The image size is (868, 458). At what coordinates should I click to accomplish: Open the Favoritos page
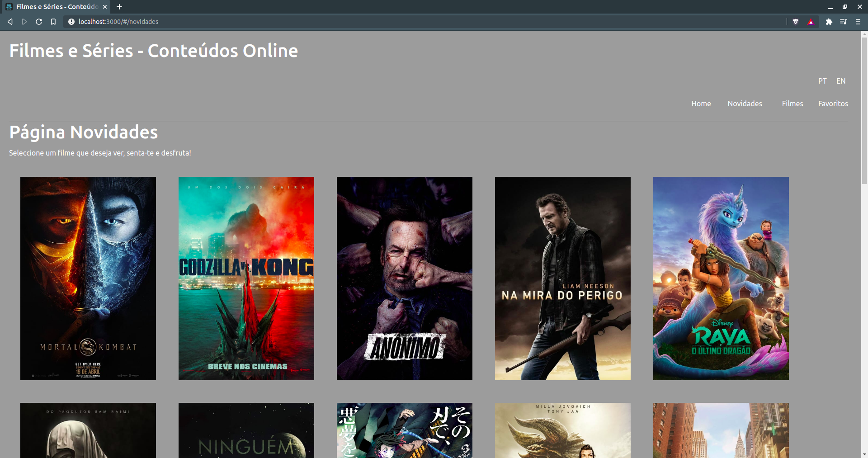[x=833, y=104]
